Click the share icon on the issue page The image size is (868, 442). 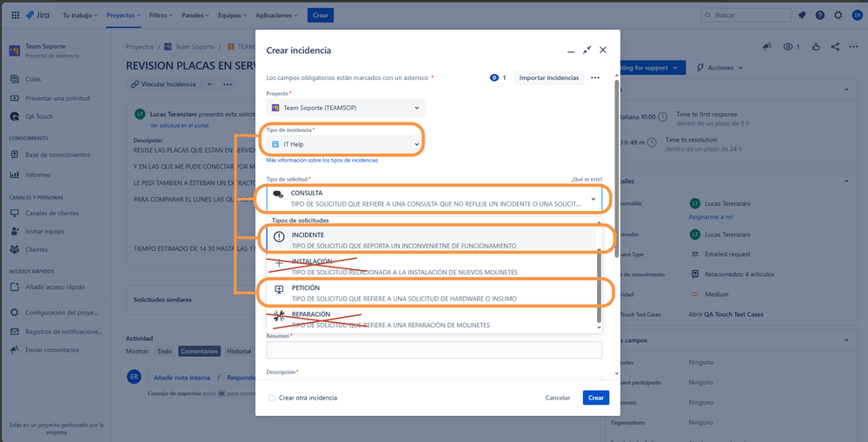(835, 47)
